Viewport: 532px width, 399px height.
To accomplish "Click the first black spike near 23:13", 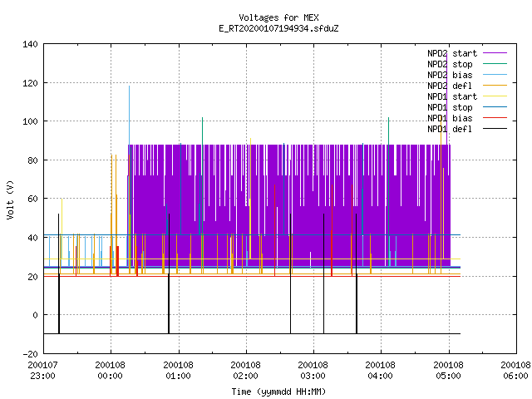I will pyautogui.click(x=59, y=273).
